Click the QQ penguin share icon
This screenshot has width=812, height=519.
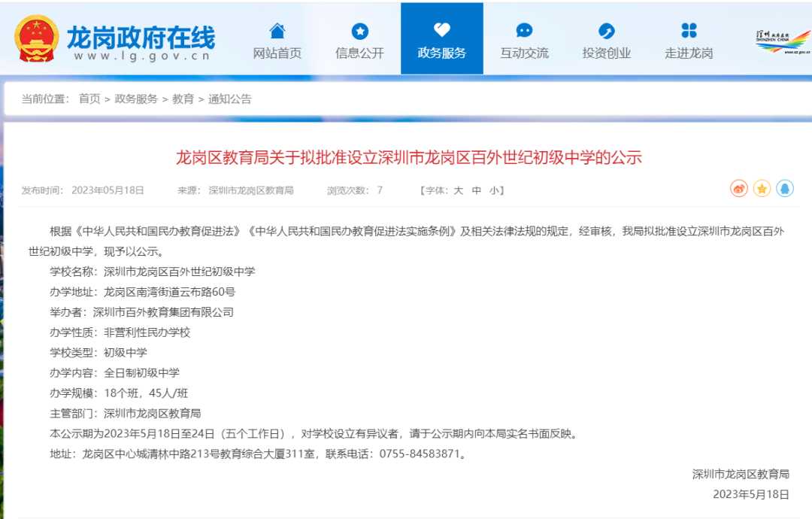pyautogui.click(x=785, y=189)
